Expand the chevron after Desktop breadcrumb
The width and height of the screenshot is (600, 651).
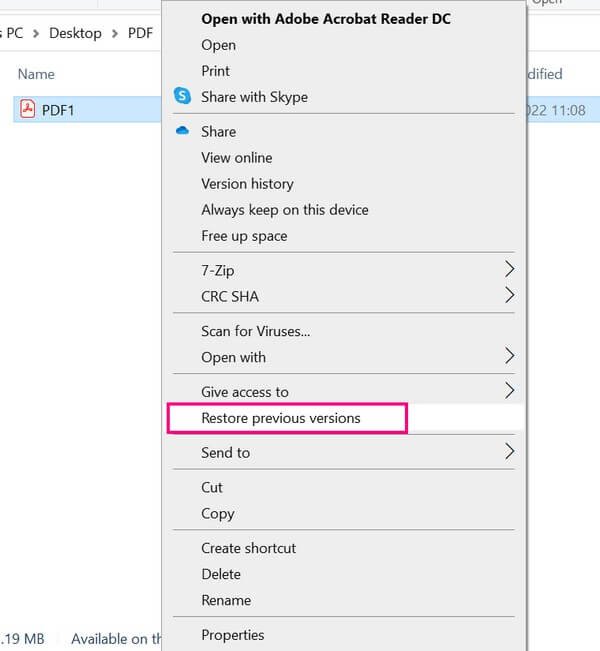coord(115,34)
